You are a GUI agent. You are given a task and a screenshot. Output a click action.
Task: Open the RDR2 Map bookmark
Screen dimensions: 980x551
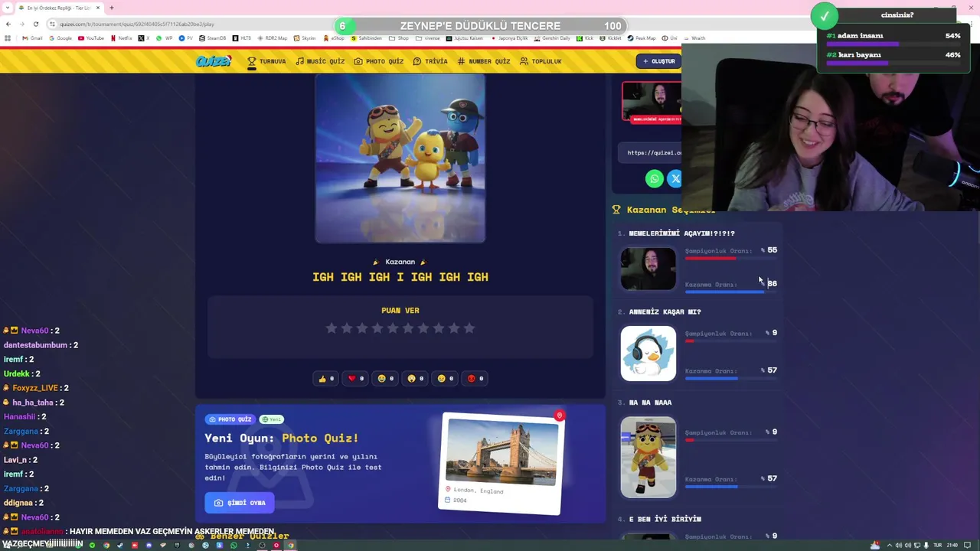pos(273,38)
